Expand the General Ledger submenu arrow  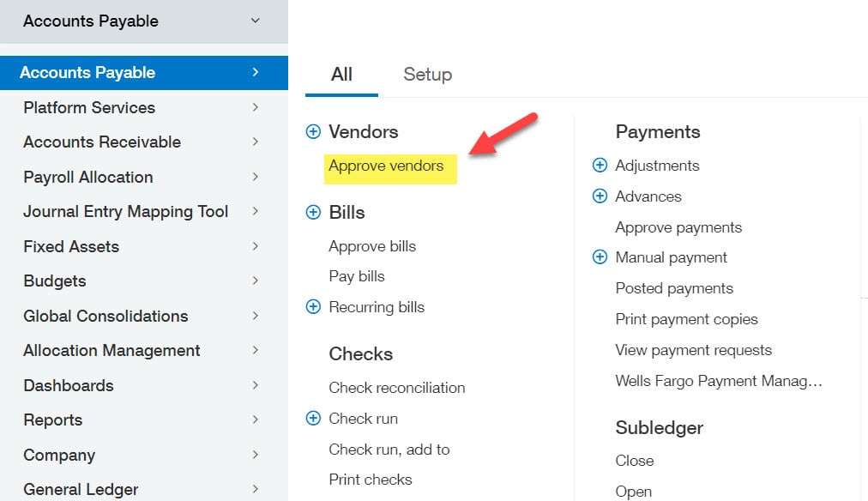[x=255, y=489]
